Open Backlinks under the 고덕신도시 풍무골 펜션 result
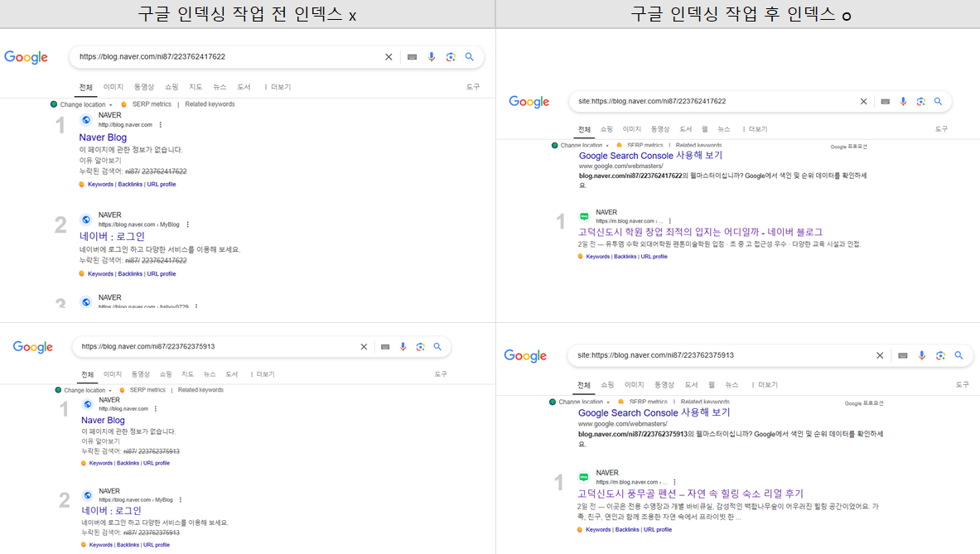Screen dimensions: 980x554 [x=627, y=530]
